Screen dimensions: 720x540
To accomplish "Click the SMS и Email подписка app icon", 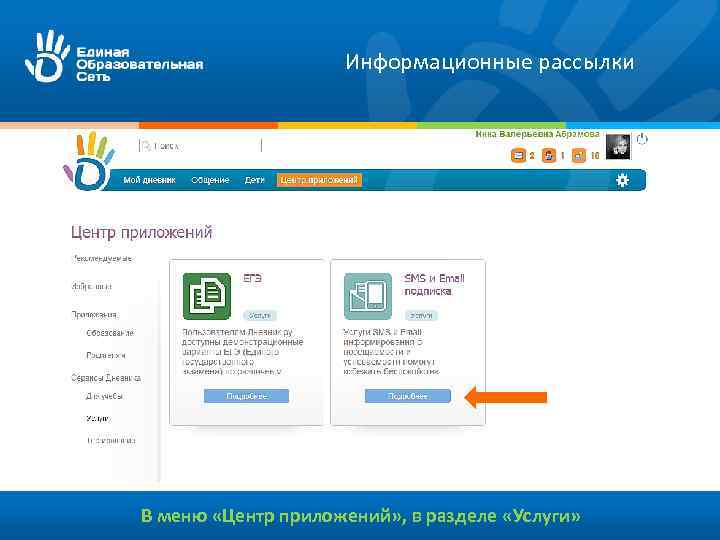I will pyautogui.click(x=368, y=296).
